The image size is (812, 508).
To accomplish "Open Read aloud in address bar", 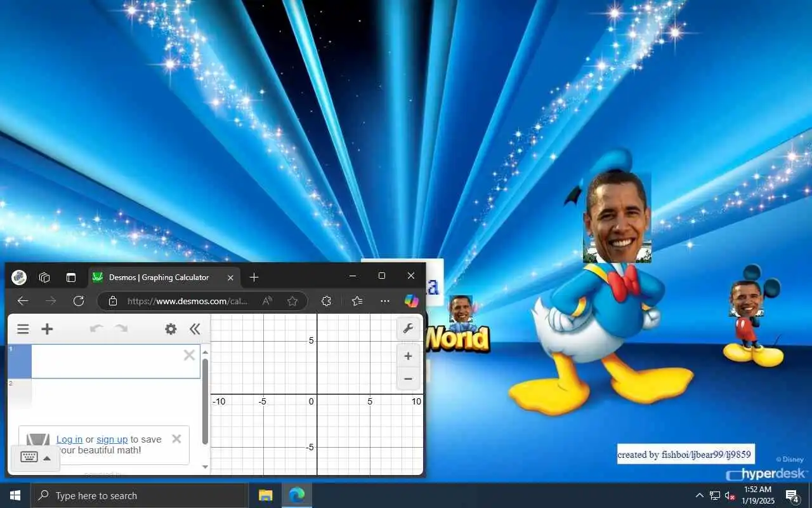I will click(268, 301).
